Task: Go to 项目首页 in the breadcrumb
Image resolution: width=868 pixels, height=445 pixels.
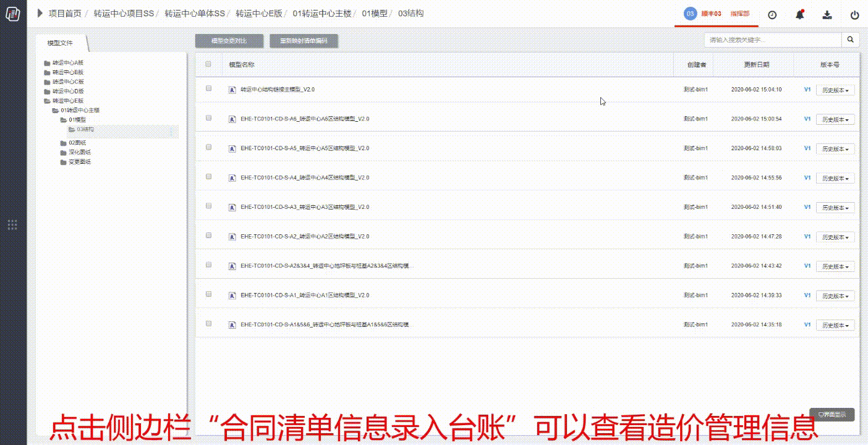Action: pyautogui.click(x=65, y=14)
